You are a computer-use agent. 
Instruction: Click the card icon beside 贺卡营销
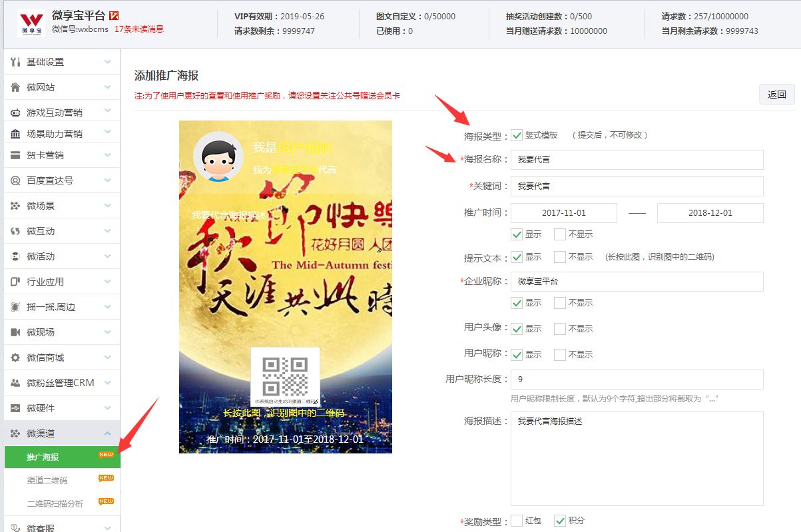click(15, 155)
